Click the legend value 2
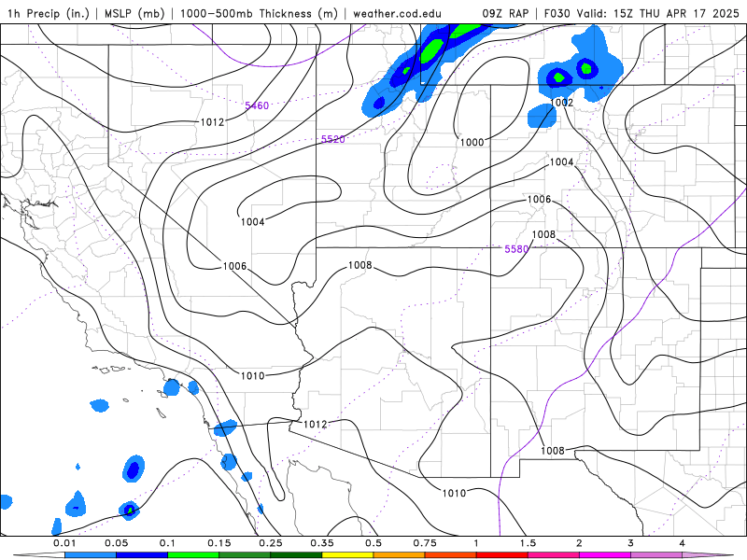 (579, 543)
